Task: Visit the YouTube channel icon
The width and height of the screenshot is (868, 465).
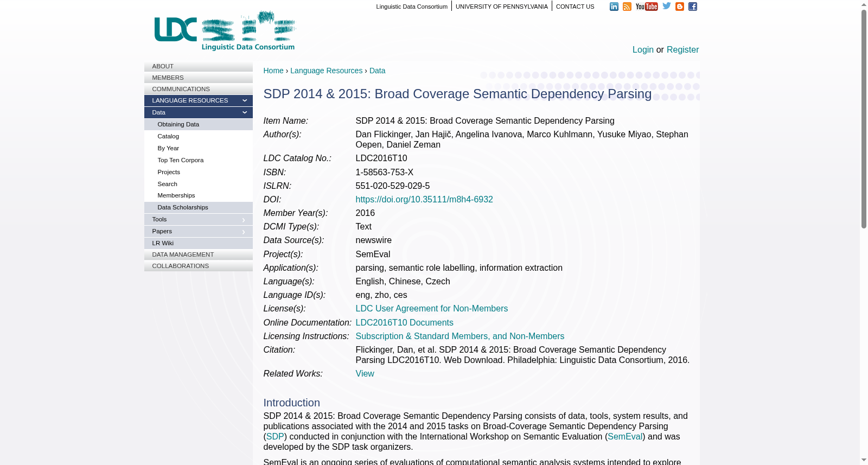Action: (647, 7)
